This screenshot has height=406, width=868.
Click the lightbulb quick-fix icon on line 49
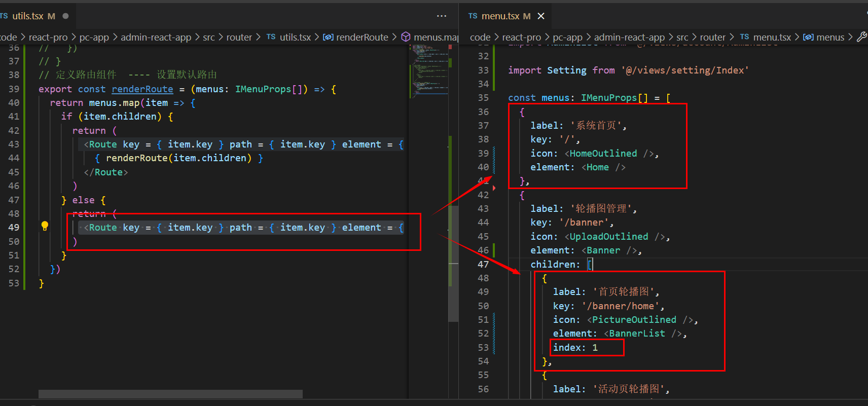coord(45,226)
